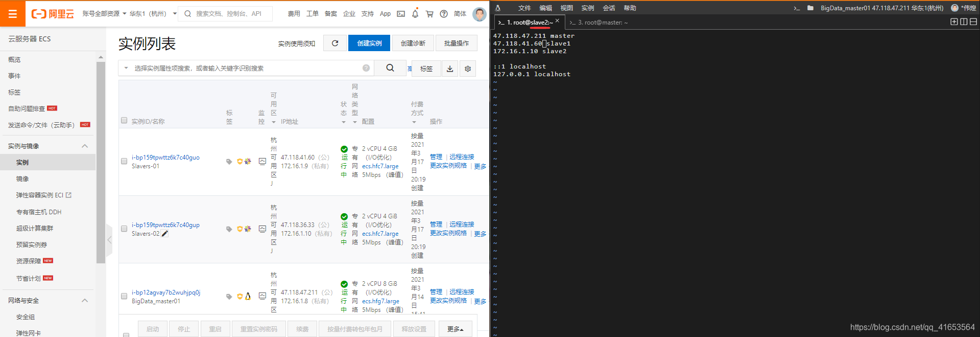Collapse 实例与镜像 sidebar section
Image resolution: width=980 pixels, height=337 pixels.
[x=85, y=146]
